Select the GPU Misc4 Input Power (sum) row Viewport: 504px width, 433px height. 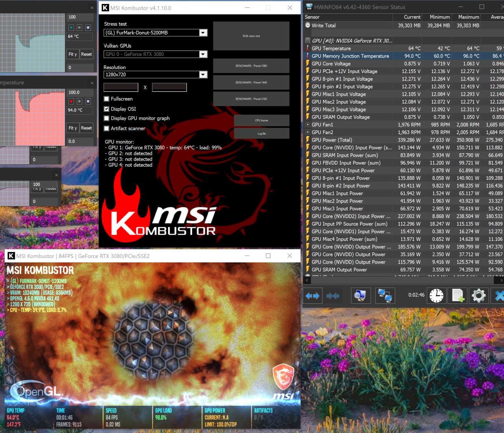[404, 239]
